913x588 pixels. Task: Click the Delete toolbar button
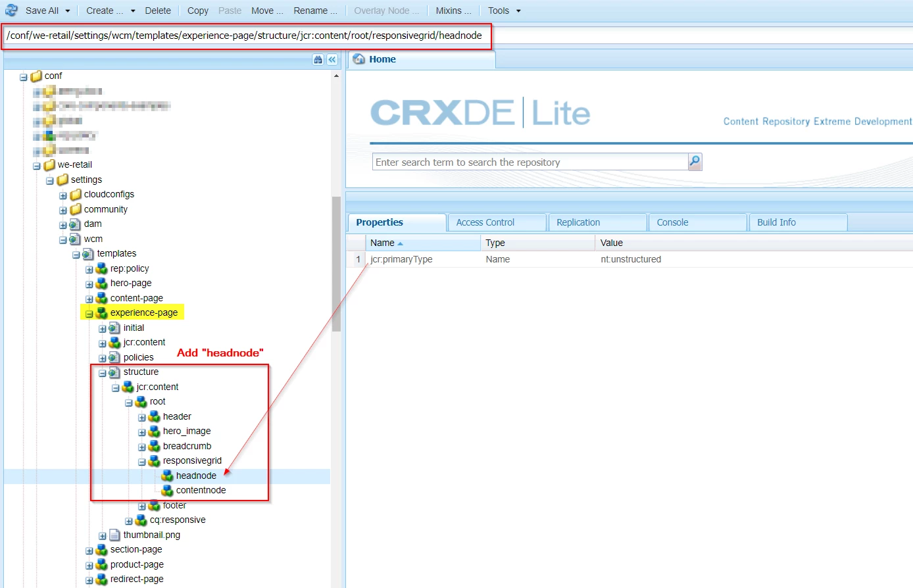click(158, 11)
